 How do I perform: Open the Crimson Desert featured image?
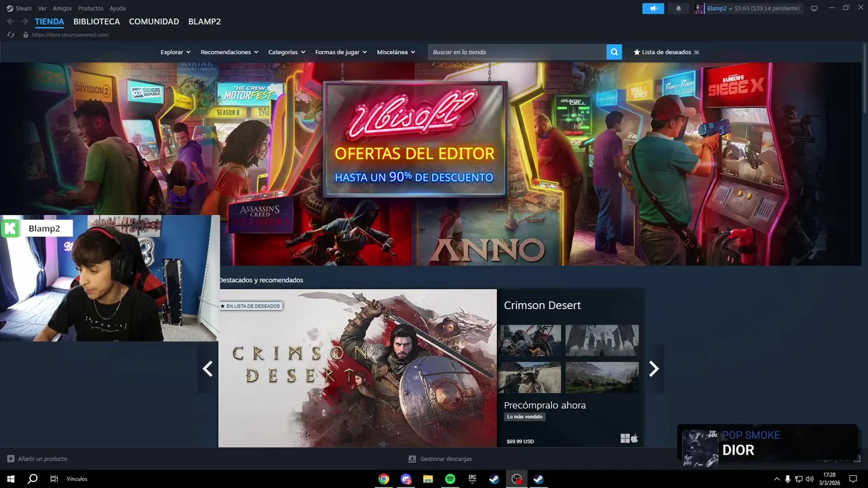(357, 368)
